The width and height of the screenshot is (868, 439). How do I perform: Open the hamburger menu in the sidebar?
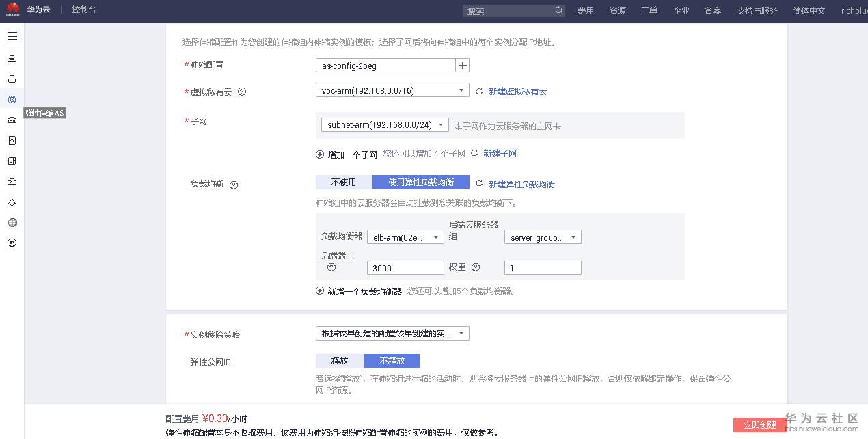(x=12, y=36)
